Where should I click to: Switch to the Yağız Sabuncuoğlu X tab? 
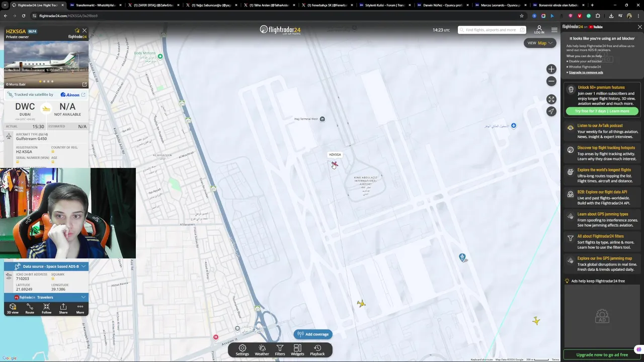(211, 5)
